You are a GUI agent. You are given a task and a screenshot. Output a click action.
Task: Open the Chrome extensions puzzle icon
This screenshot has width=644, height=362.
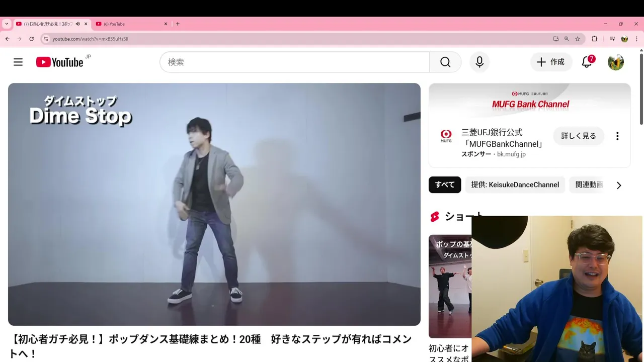tap(594, 39)
